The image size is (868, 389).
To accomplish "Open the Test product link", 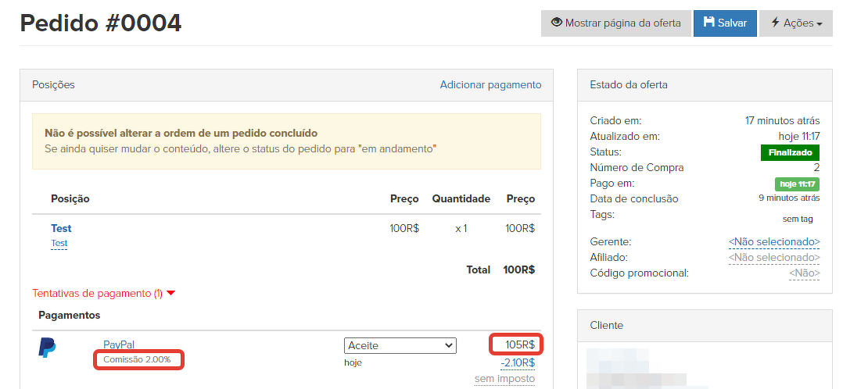I will tap(61, 228).
